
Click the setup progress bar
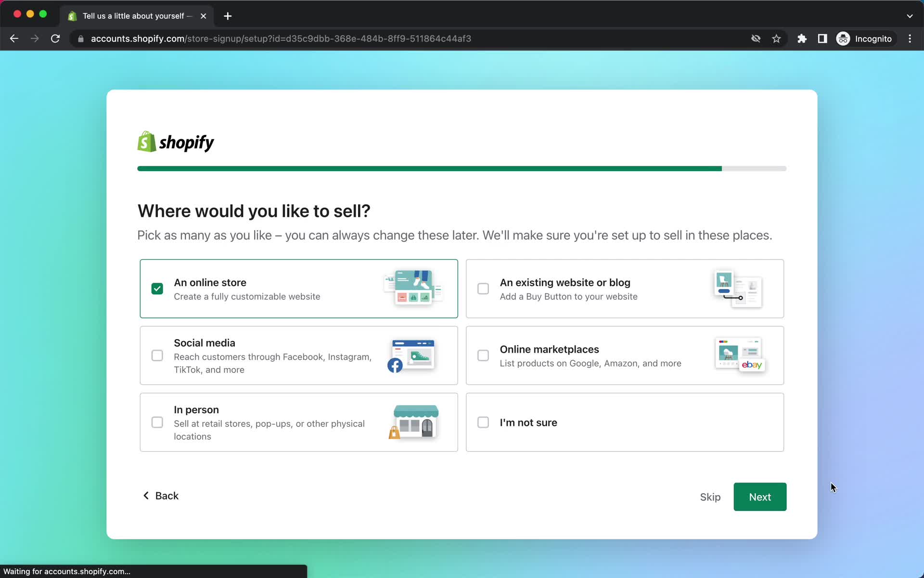click(462, 168)
